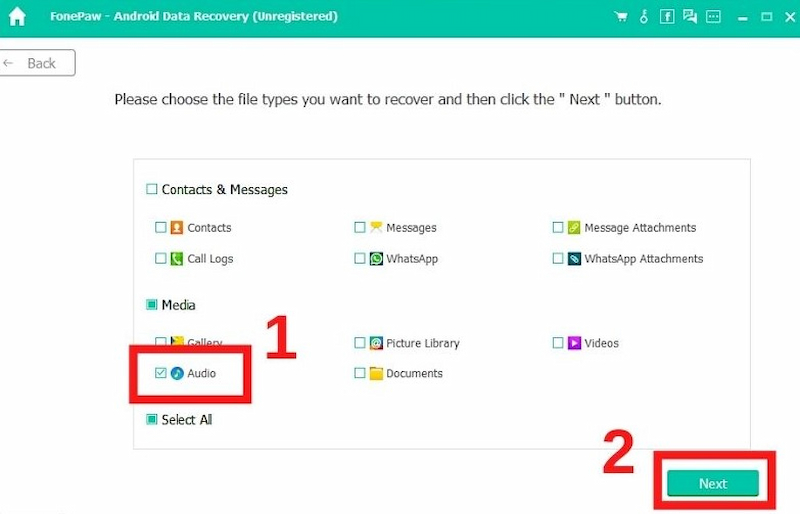
Task: Click the Picture Library icon
Action: tap(376, 343)
